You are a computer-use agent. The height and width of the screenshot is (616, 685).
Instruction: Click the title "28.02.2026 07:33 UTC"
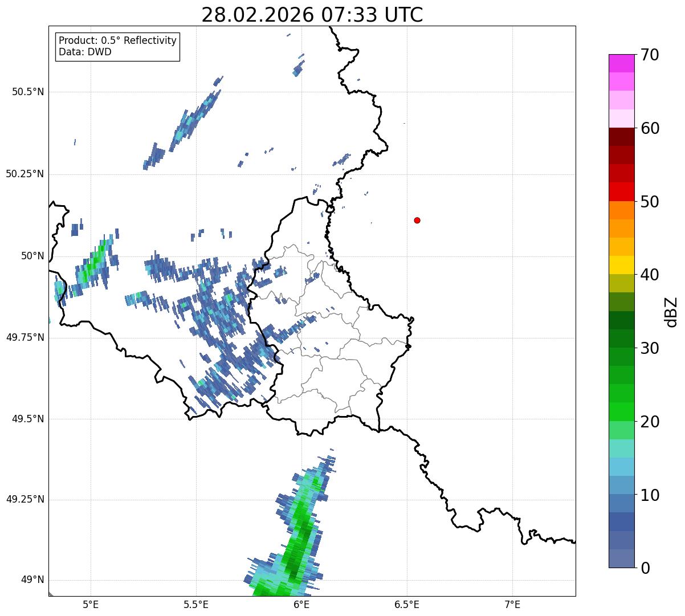312,15
